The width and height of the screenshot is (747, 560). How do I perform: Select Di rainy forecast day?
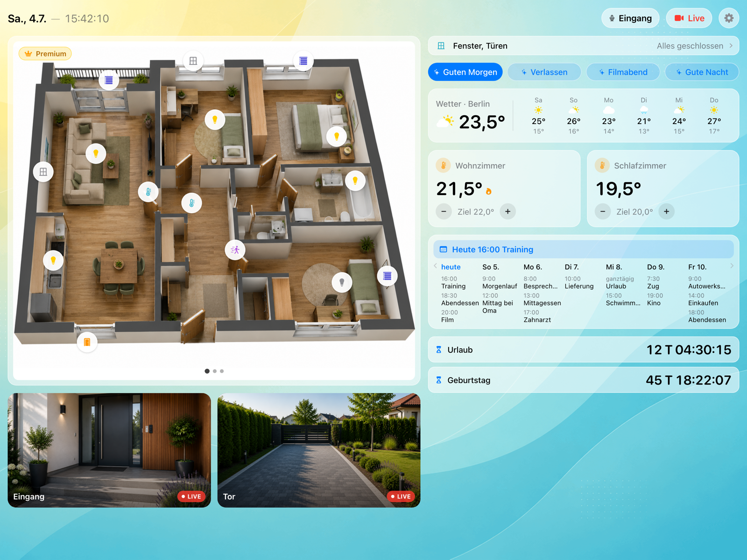click(644, 116)
